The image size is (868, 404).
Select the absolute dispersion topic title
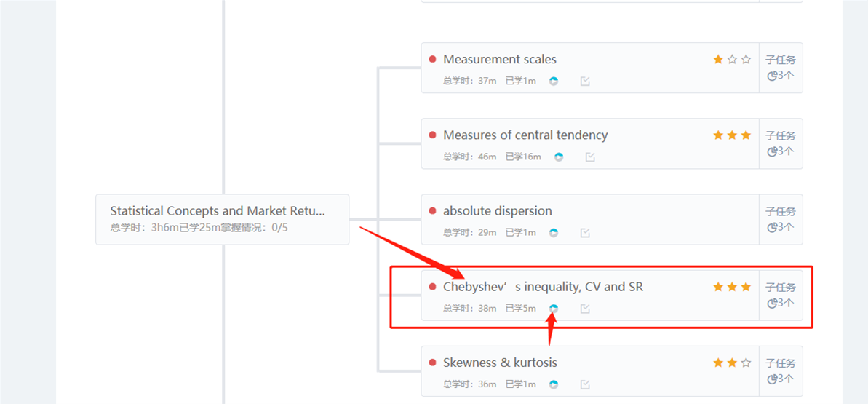click(x=498, y=211)
